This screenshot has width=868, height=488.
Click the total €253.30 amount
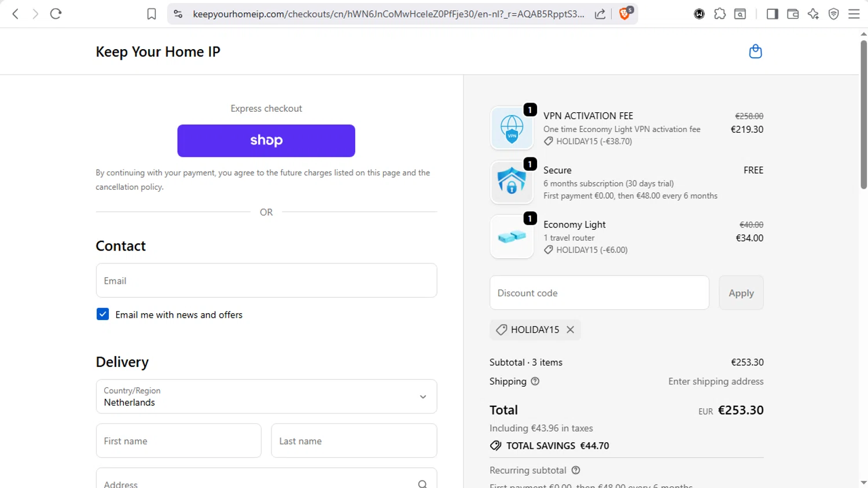pos(741,410)
